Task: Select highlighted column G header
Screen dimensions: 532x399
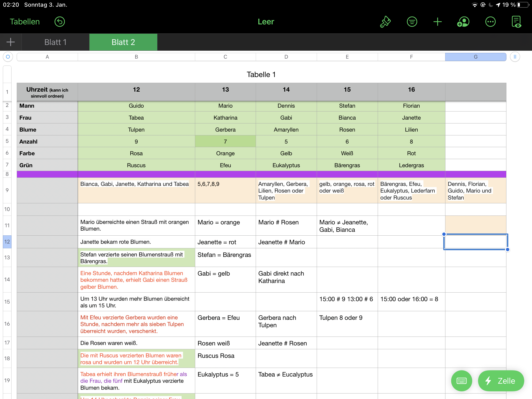Action: pos(476,57)
